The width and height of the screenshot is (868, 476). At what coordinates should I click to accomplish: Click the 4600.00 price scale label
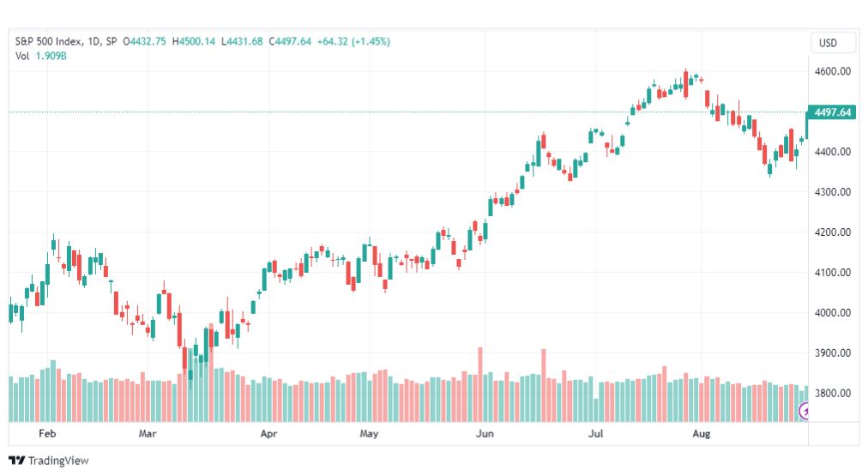pos(833,71)
